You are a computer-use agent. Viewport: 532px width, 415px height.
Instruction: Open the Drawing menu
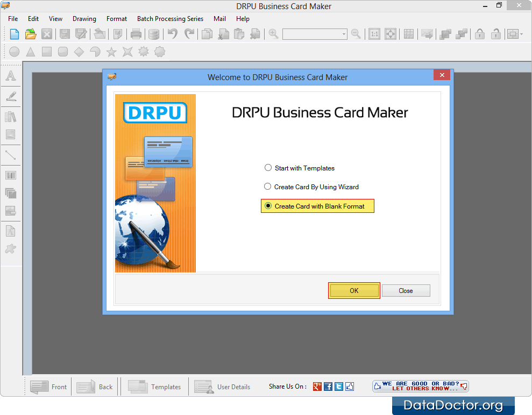[x=84, y=19]
